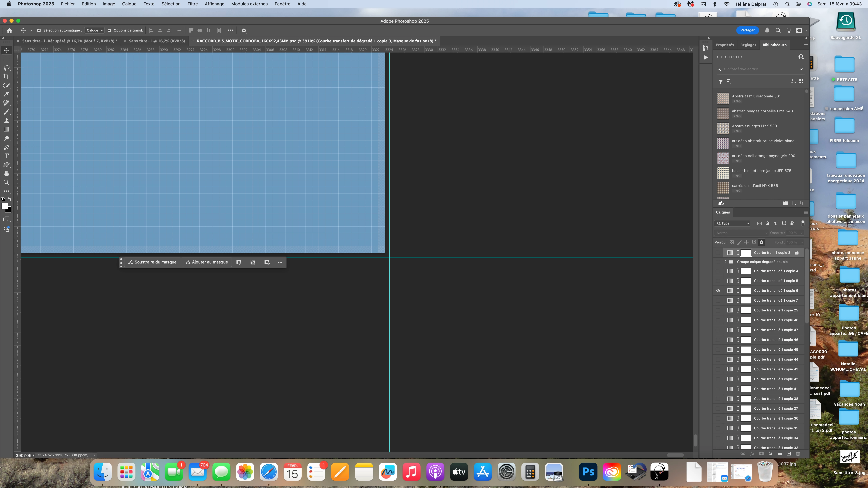Select the Hand tool
The height and width of the screenshot is (488, 868).
point(6,174)
